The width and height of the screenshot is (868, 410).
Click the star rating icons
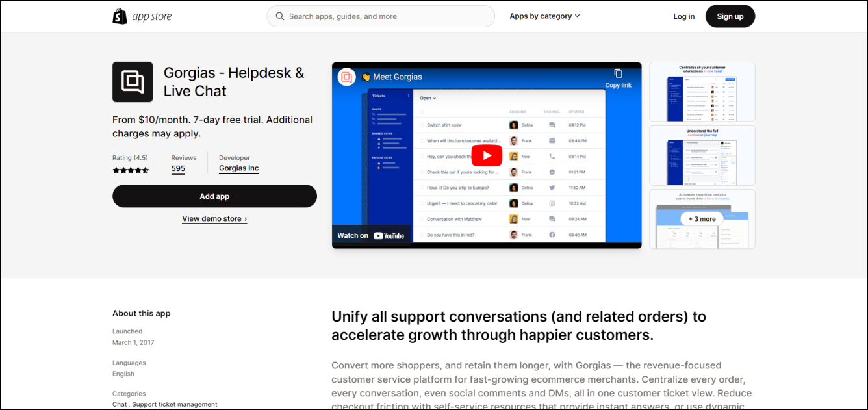[131, 170]
